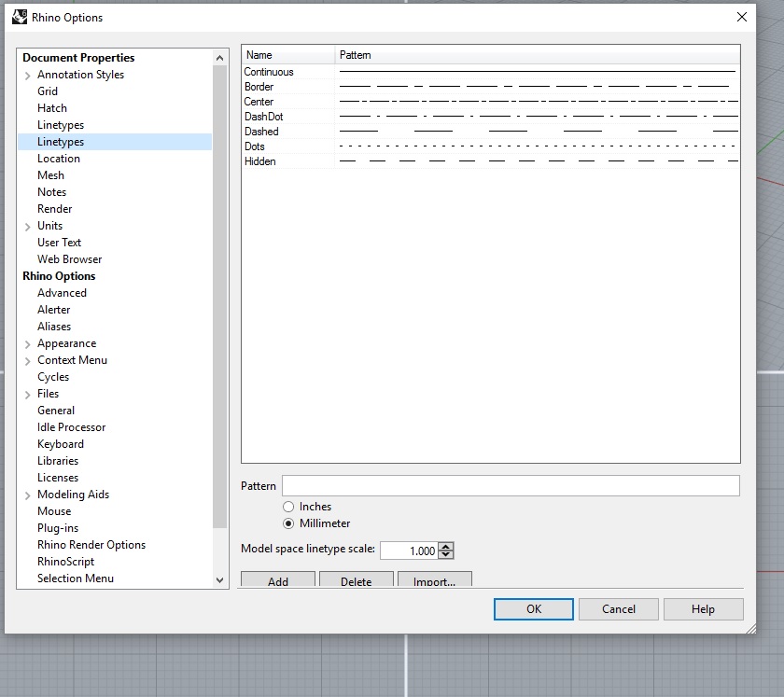Confirm settings with the OK button

click(534, 609)
